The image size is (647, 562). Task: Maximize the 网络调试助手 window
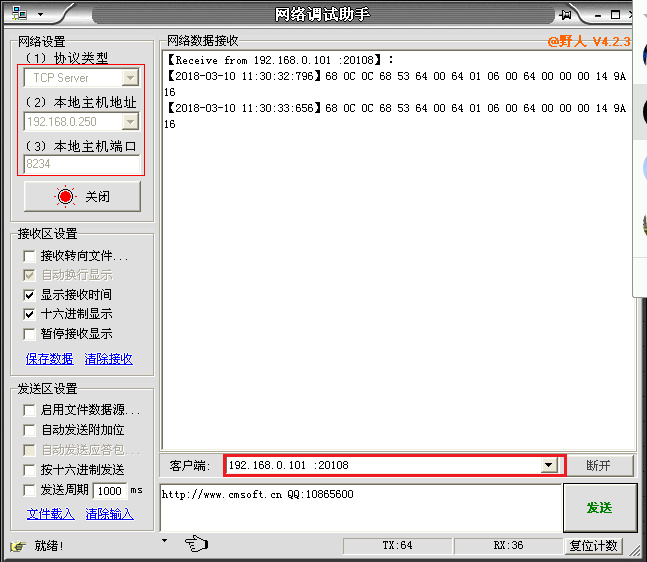click(x=615, y=15)
